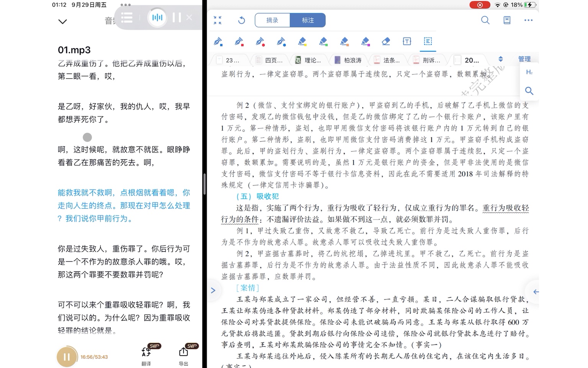
Task: Select transcript paragraph starting 可不可以来个重罪
Action: point(124,317)
